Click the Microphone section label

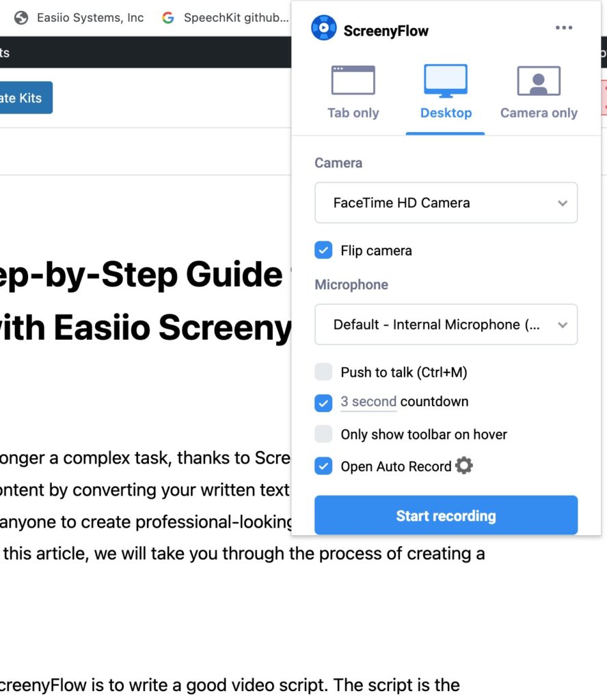(351, 284)
